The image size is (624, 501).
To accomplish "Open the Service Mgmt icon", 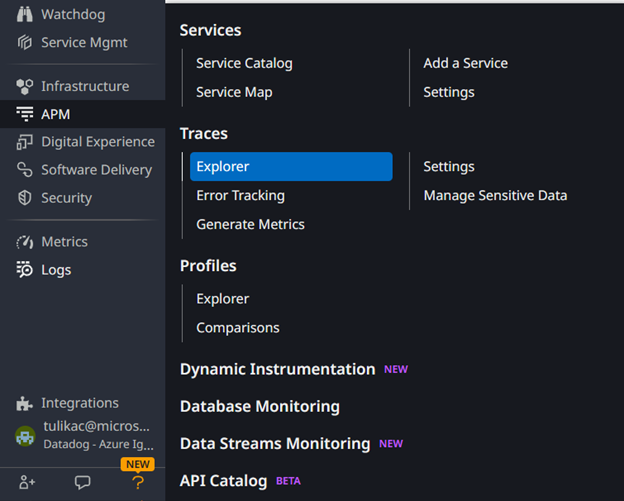I will pyautogui.click(x=25, y=43).
